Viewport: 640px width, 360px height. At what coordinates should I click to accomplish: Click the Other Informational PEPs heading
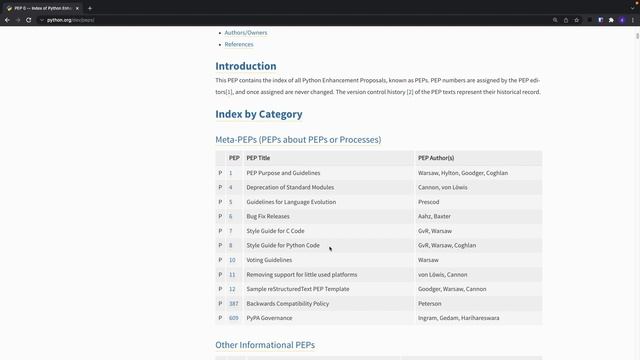(x=265, y=345)
